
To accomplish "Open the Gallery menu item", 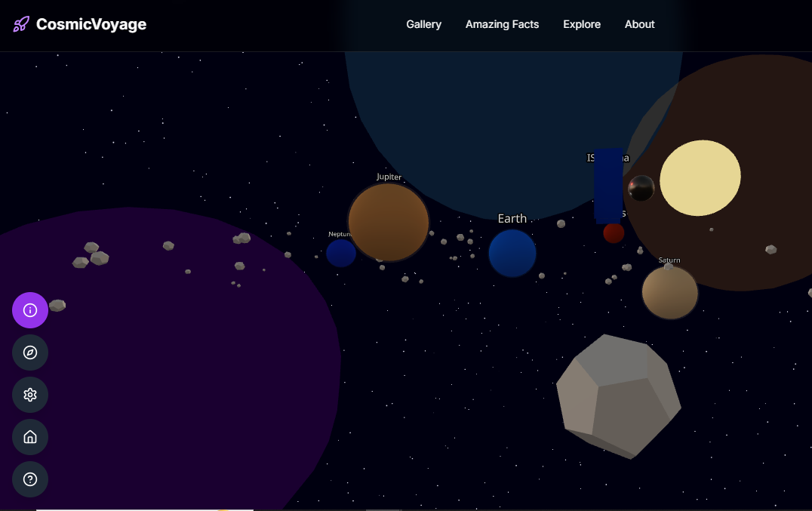I will 423,24.
